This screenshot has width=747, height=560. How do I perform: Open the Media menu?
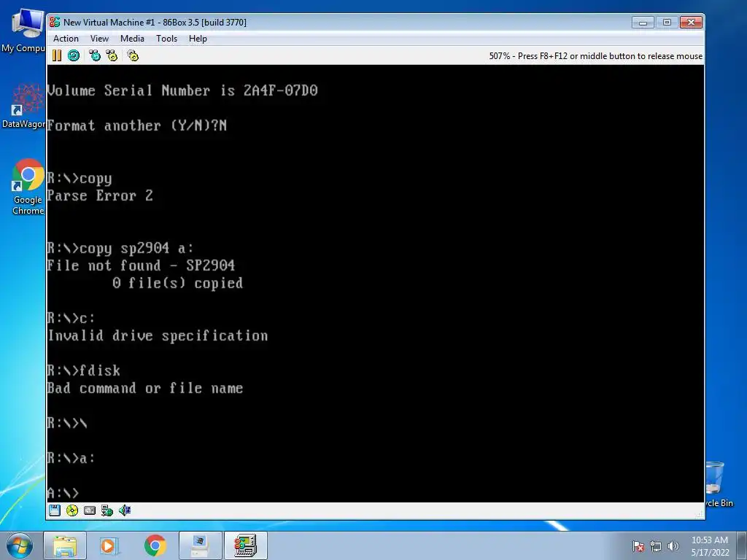132,39
